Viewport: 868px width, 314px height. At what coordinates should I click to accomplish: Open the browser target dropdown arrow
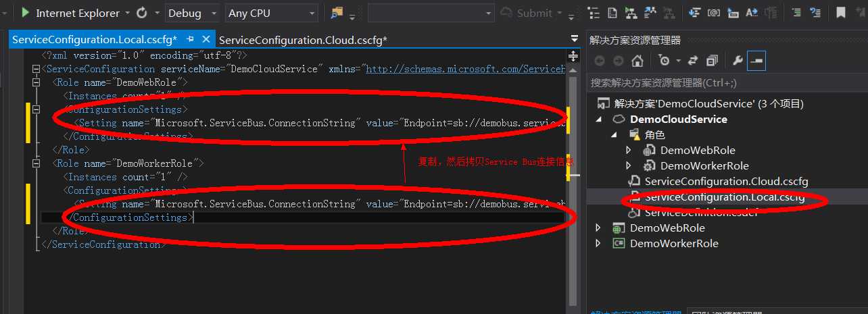[x=126, y=13]
